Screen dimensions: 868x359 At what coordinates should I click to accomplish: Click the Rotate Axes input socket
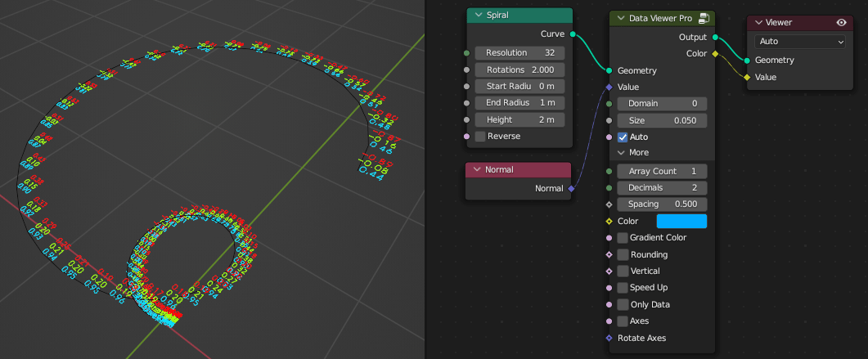click(x=609, y=338)
